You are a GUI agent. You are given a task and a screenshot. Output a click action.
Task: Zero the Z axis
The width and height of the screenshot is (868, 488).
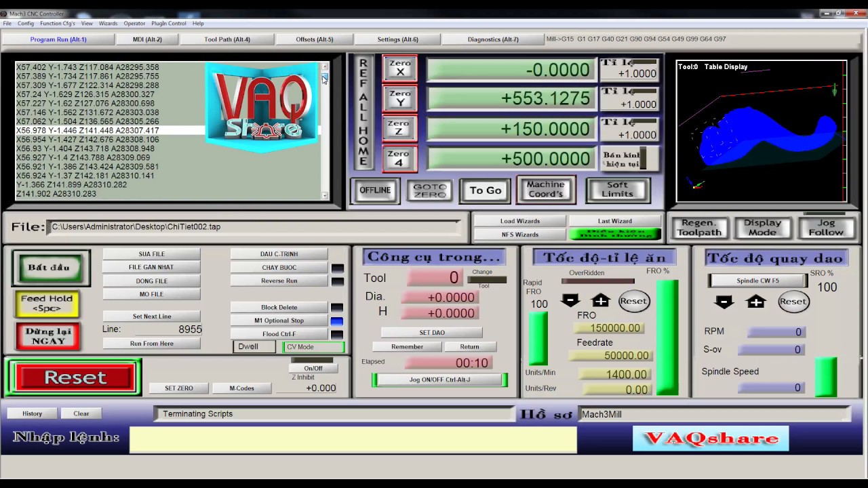tap(400, 128)
